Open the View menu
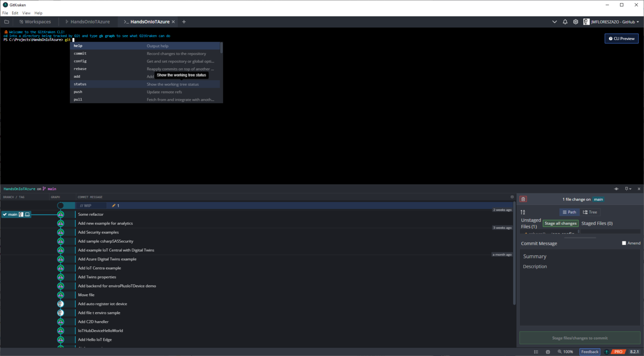Screen dimensions: 644x356 coord(26,13)
